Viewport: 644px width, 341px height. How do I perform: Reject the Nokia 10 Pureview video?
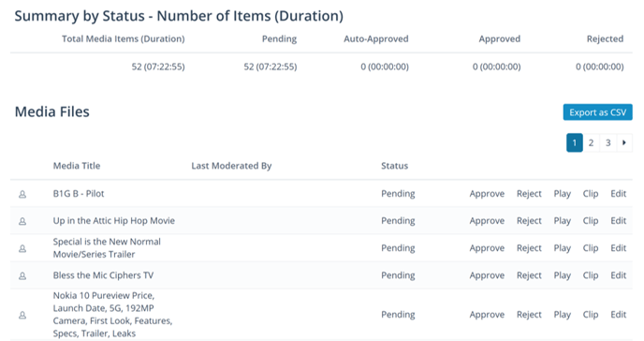point(529,314)
